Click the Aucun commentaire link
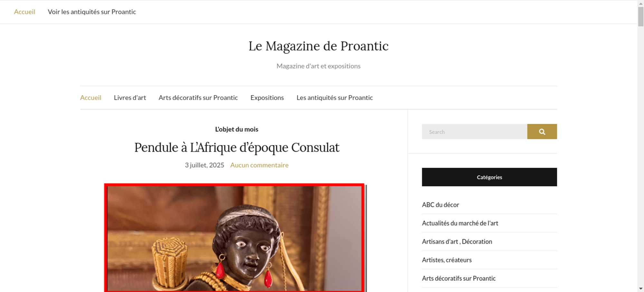Viewport: 644px width, 292px height. point(259,165)
